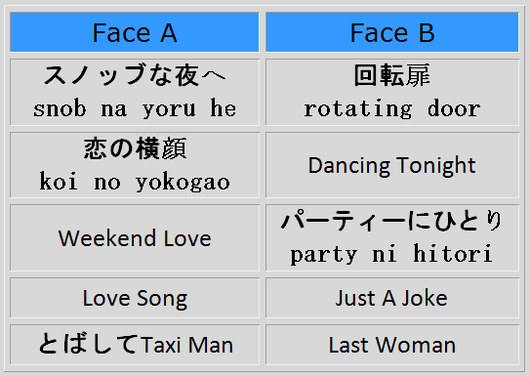Click the romanized text rotating door
This screenshot has height=376, width=530.
pyautogui.click(x=392, y=109)
